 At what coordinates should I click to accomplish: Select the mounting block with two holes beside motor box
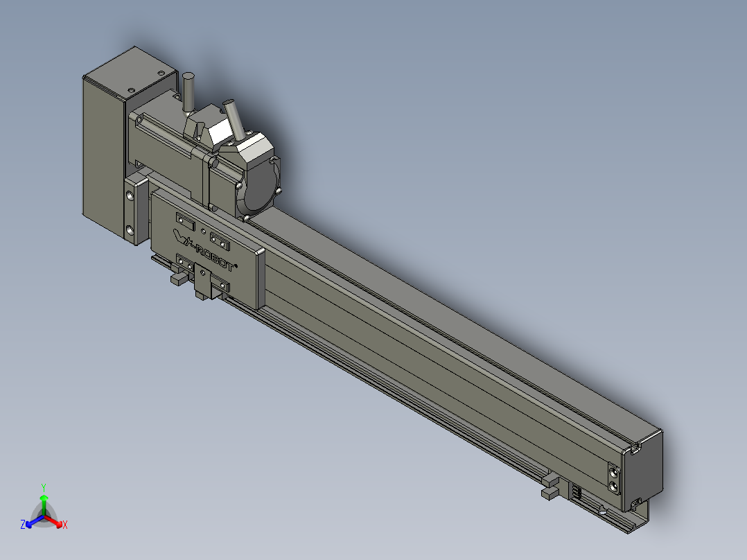(137, 209)
